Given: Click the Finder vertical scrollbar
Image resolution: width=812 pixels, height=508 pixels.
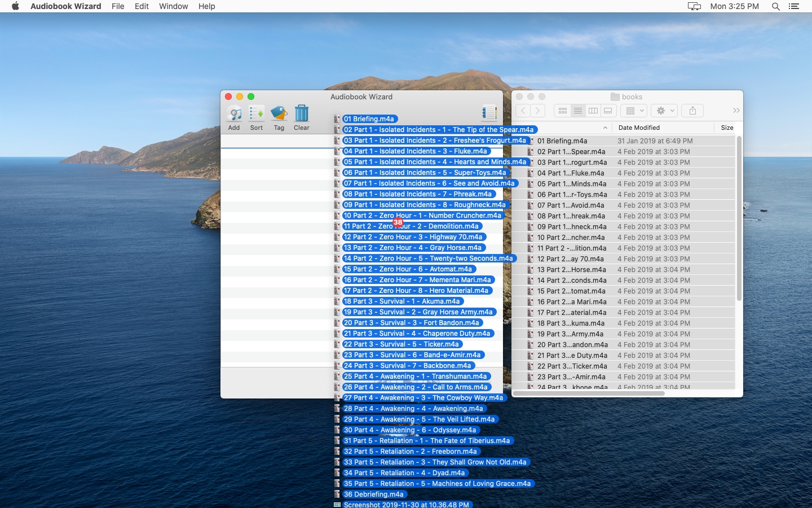Looking at the screenshot, I should coord(739,218).
